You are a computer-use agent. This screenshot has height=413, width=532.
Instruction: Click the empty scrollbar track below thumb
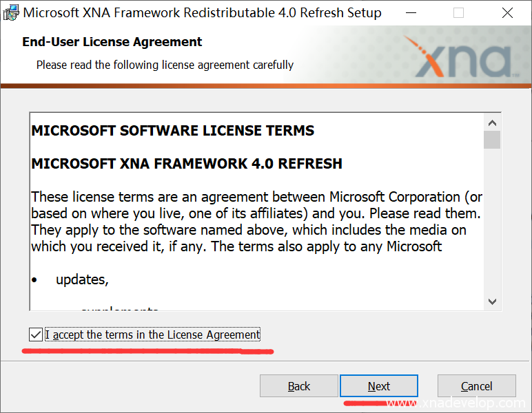pyautogui.click(x=492, y=220)
